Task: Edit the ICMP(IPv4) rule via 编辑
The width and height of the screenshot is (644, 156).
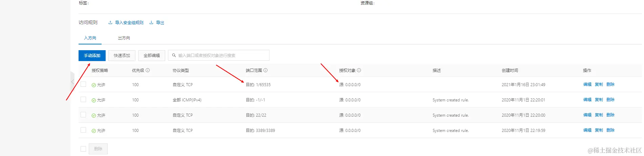Action: (587, 100)
